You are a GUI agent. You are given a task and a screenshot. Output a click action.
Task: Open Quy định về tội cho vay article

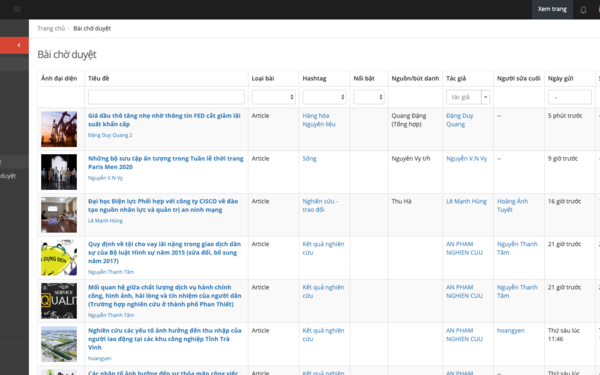pos(165,253)
